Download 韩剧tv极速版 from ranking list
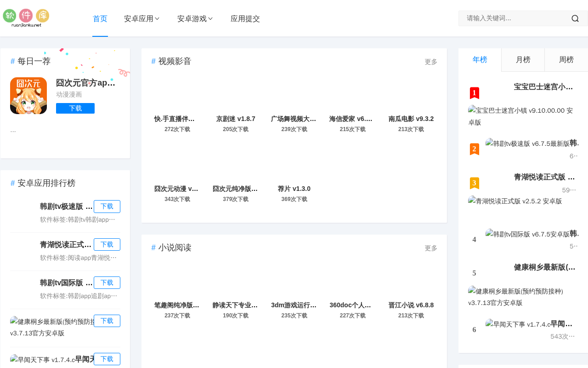The image size is (588, 368). [107, 207]
